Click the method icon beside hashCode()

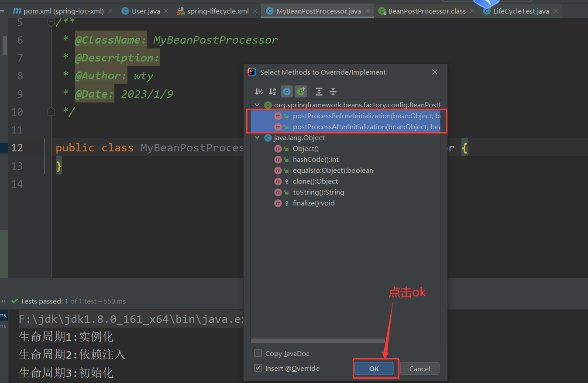tap(278, 160)
